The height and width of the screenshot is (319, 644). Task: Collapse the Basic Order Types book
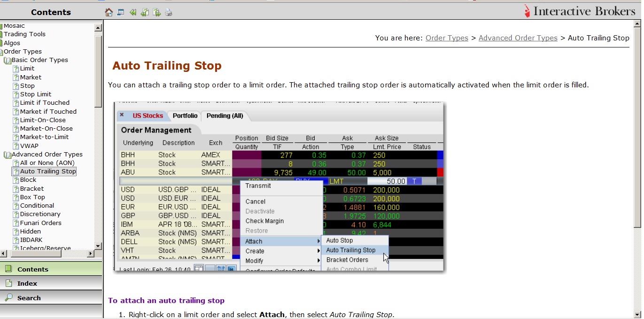[8, 60]
